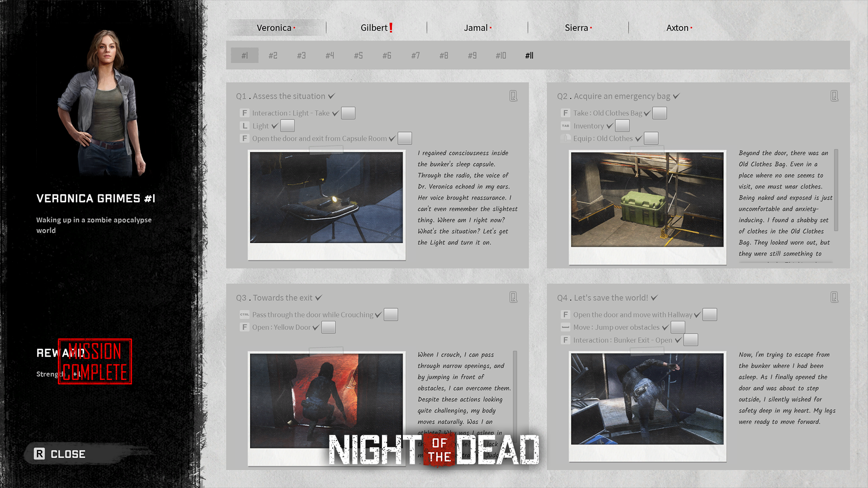Open mission page #4
This screenshot has height=488, width=868.
330,55
